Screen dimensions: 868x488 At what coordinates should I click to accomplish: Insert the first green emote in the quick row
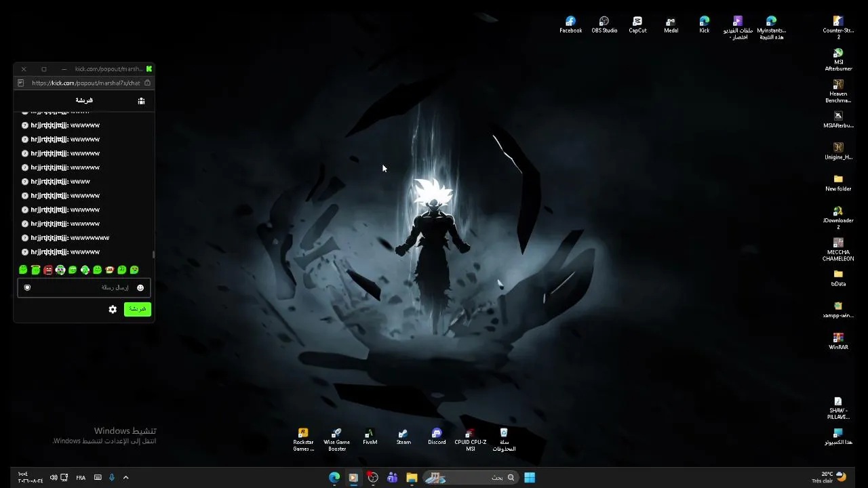23,270
